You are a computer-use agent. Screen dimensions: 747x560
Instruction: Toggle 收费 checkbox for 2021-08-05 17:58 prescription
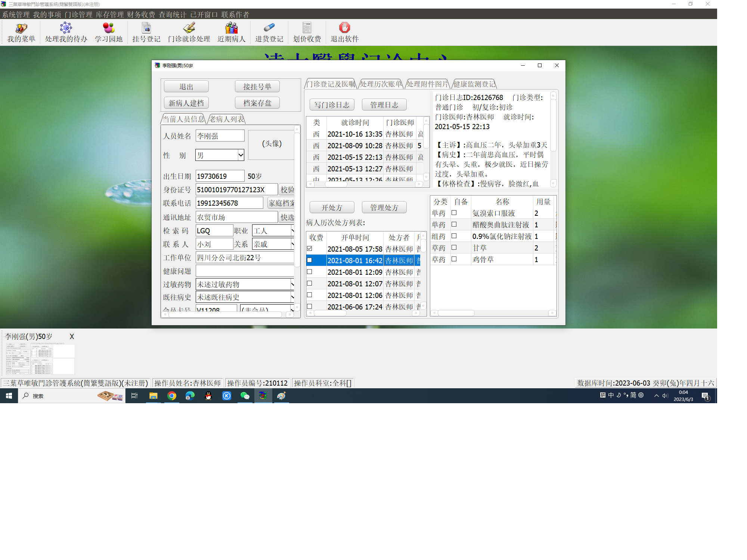click(310, 249)
